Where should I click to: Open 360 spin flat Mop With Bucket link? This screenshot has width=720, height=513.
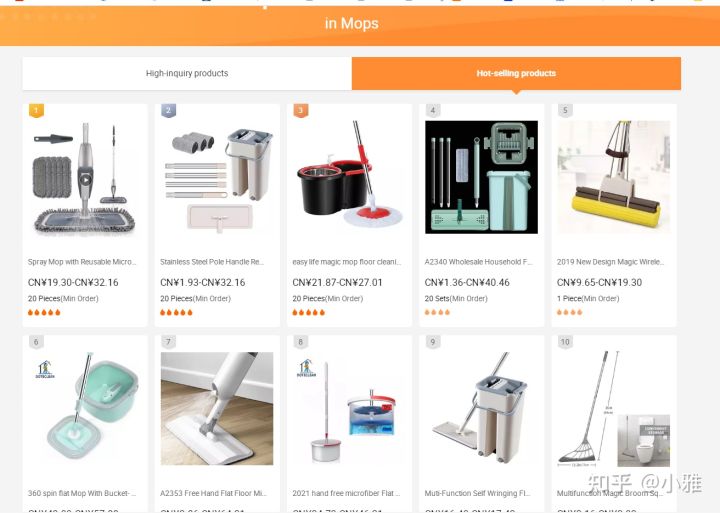click(x=82, y=493)
